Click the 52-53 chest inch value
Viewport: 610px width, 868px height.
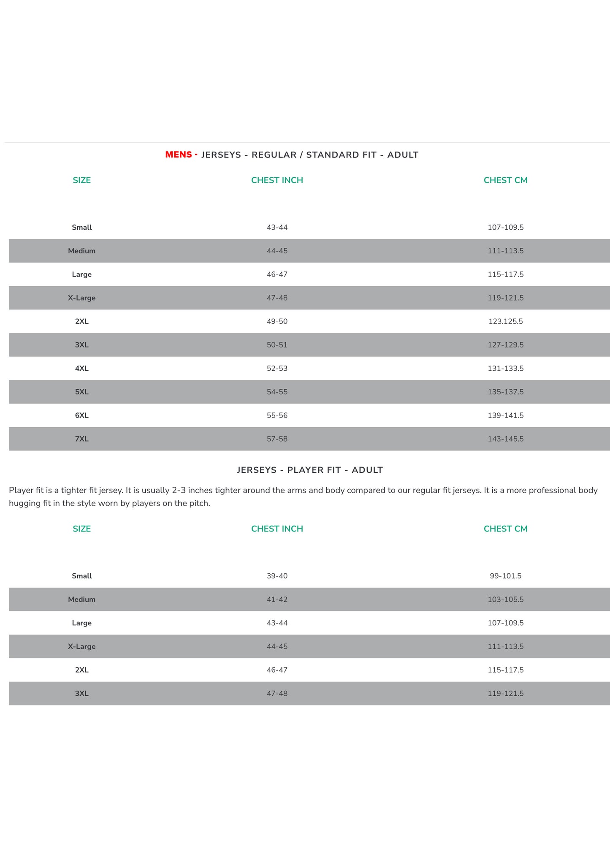pos(277,368)
